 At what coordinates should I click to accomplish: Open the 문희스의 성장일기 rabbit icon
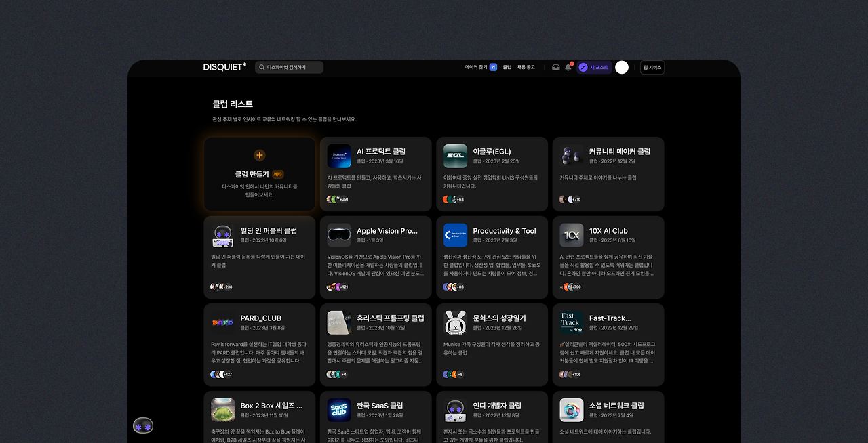point(456,322)
